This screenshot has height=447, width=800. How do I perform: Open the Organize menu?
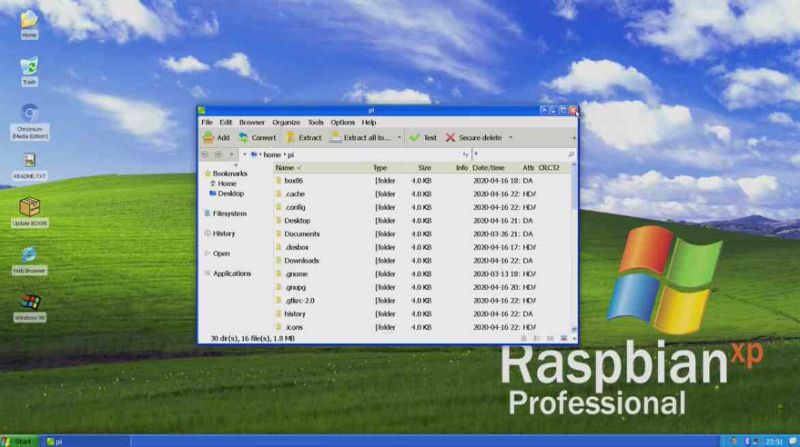[286, 122]
